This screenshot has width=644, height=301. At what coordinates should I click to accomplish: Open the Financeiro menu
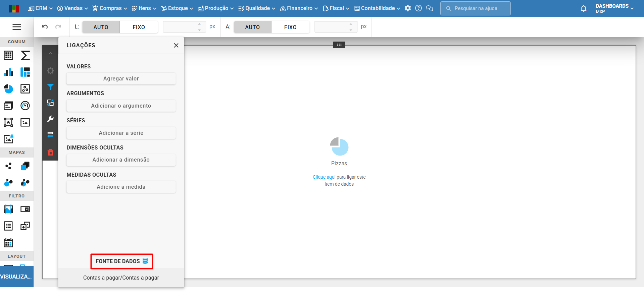299,8
